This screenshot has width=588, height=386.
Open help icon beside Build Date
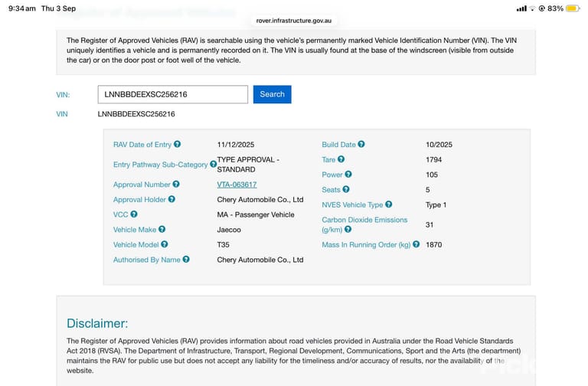click(361, 144)
